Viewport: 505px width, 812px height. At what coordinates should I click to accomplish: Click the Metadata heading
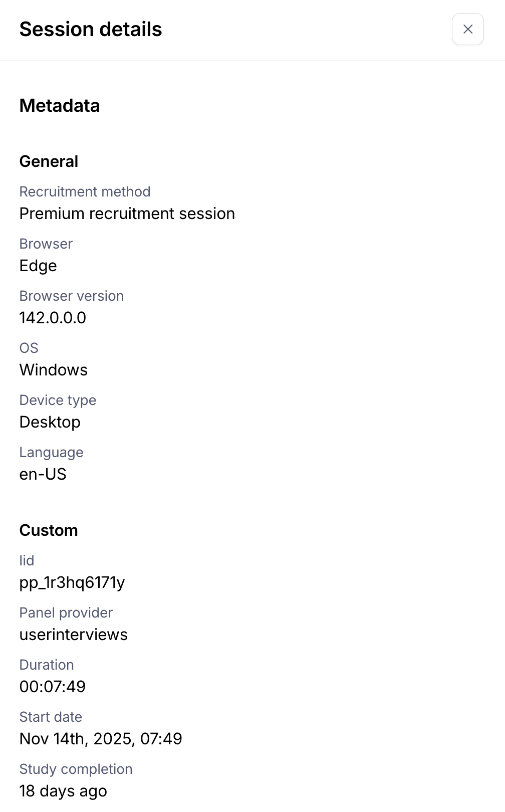[60, 106]
